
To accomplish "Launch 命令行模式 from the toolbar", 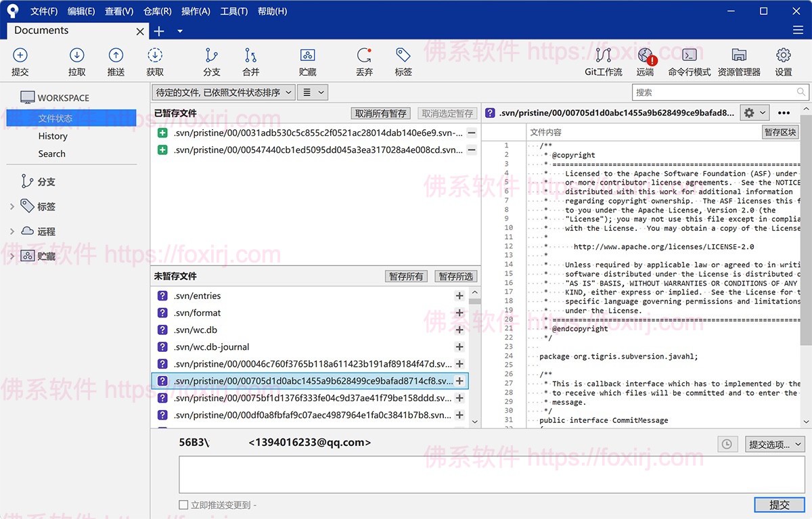I will click(x=692, y=61).
